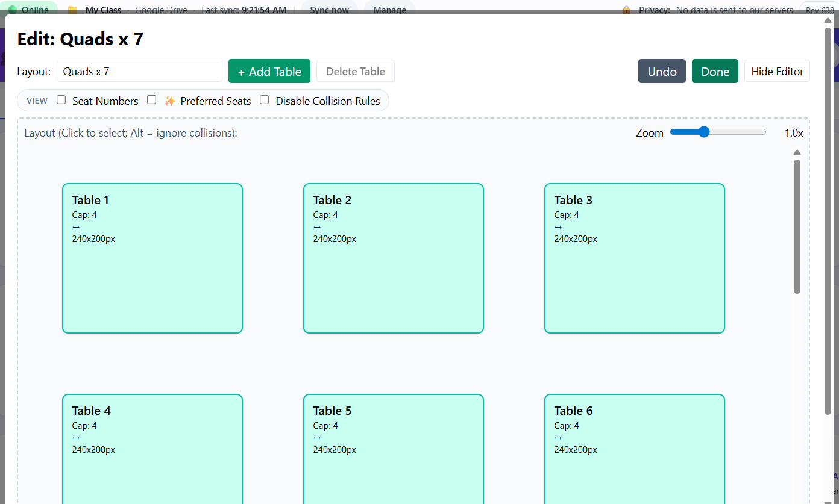Open the Manage menu
The height and width of the screenshot is (504, 839).
389,10
